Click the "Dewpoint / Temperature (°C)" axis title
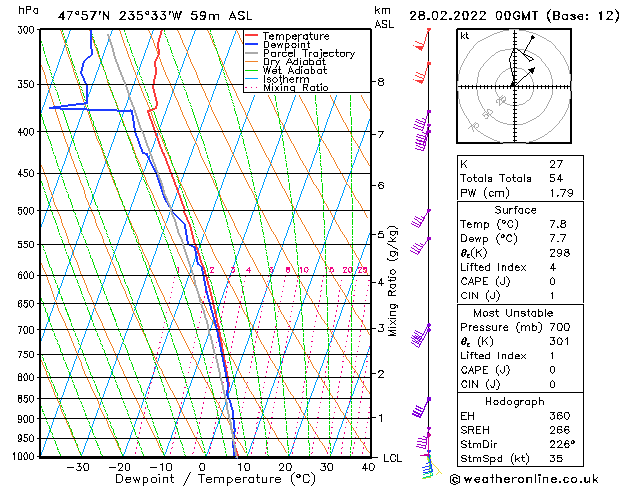 pyautogui.click(x=215, y=479)
